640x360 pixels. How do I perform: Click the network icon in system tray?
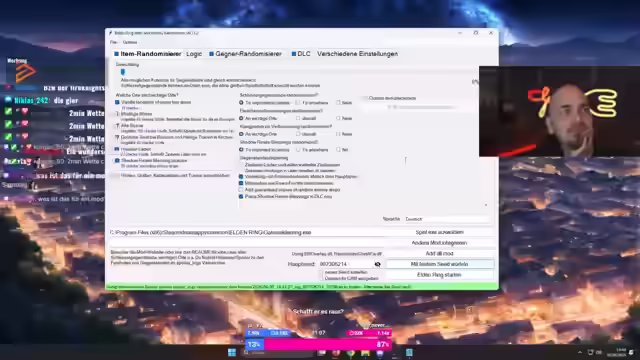590,352
